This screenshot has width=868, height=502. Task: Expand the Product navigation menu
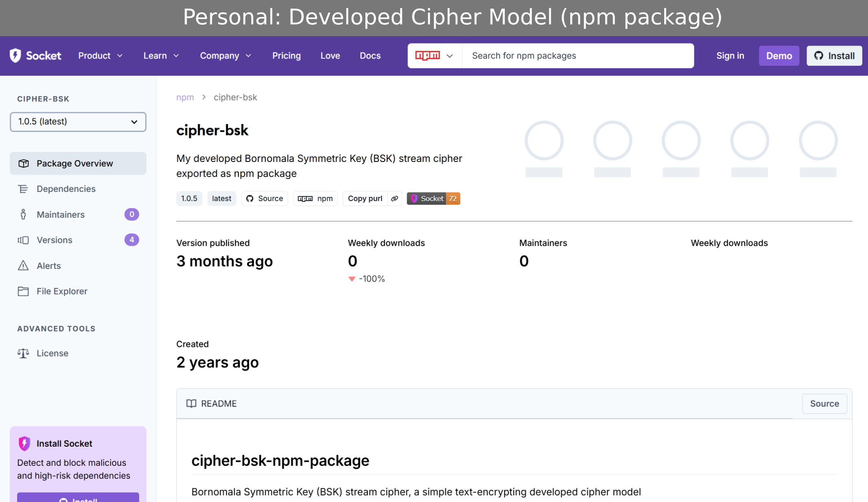click(100, 56)
